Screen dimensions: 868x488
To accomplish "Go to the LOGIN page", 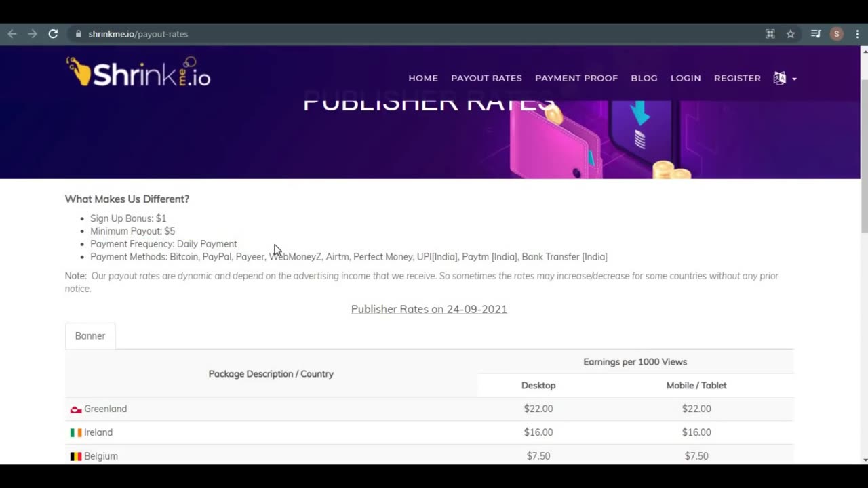I will coord(686,78).
